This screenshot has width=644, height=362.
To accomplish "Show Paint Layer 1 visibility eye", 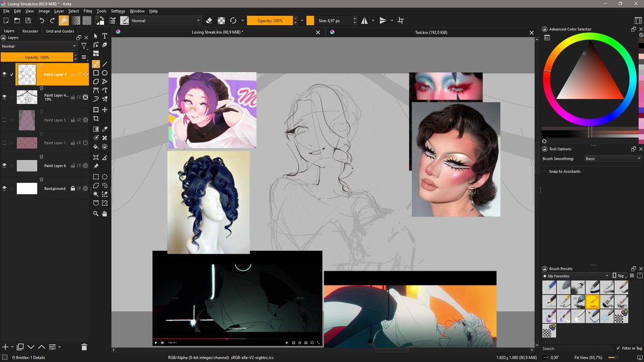I will point(5,143).
